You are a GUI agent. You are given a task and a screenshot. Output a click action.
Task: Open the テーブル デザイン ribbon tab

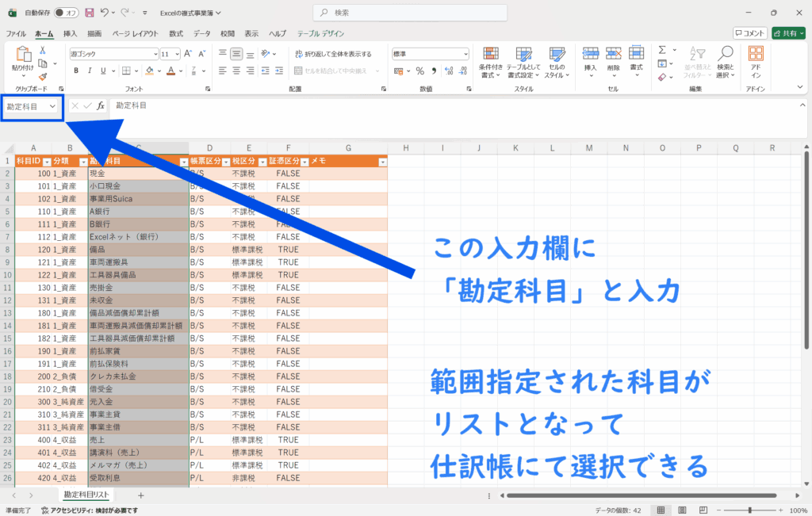[x=320, y=34]
